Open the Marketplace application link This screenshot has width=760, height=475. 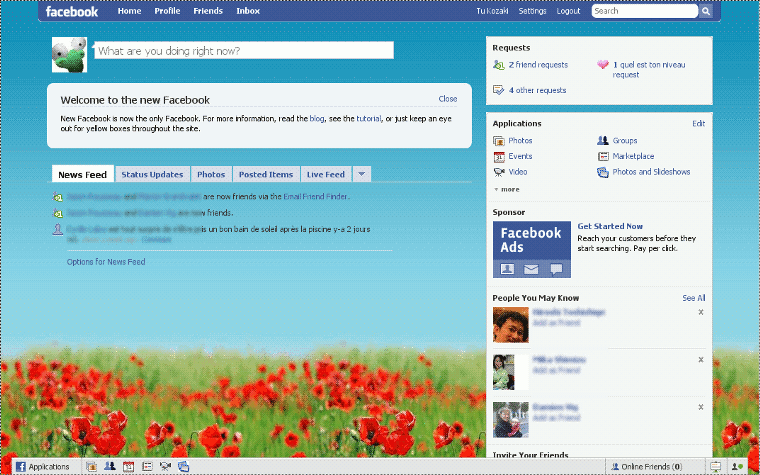point(633,156)
